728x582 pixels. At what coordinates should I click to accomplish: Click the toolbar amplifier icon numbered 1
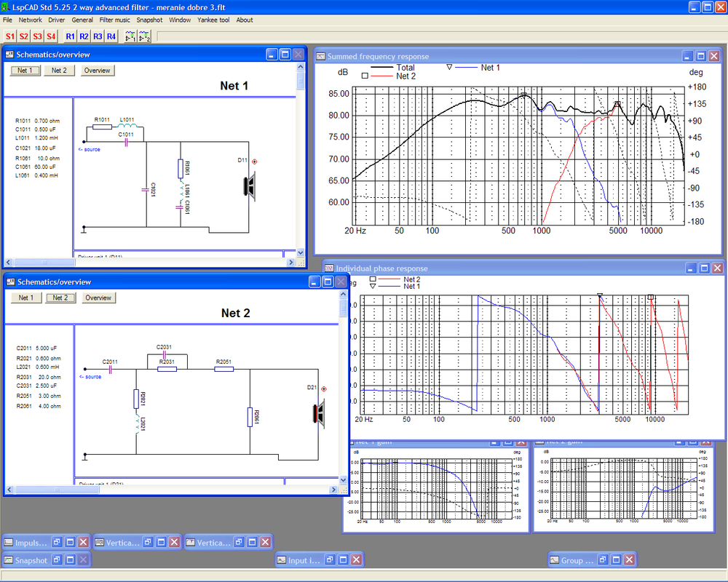tap(130, 36)
